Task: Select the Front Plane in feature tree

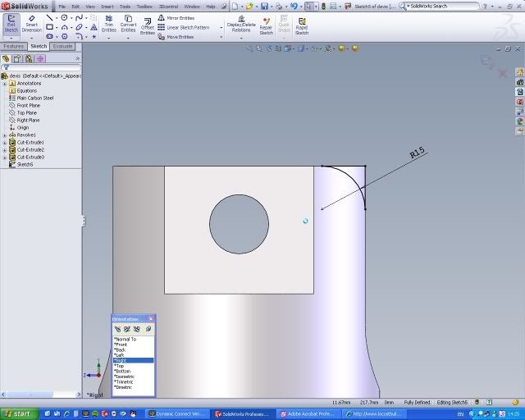Action: [28, 105]
